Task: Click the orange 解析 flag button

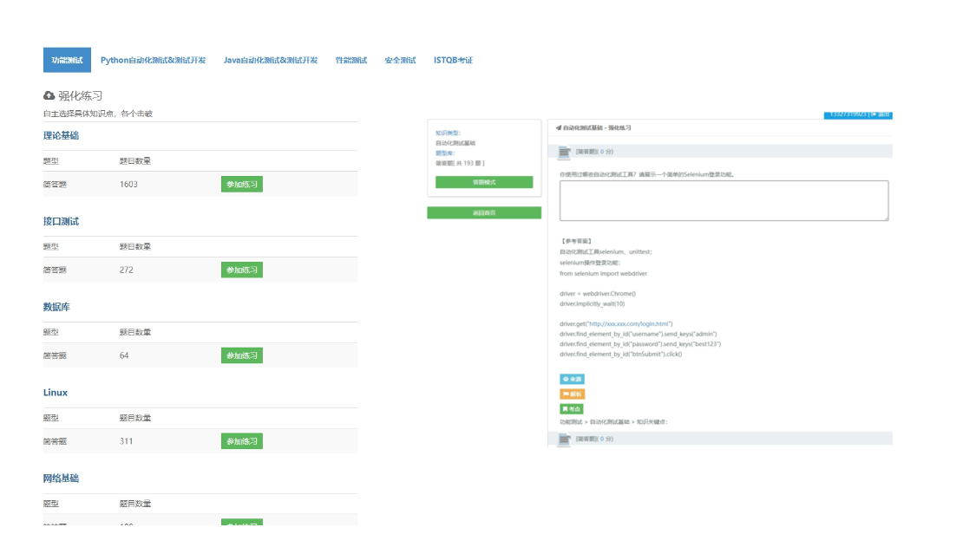Action: click(572, 394)
